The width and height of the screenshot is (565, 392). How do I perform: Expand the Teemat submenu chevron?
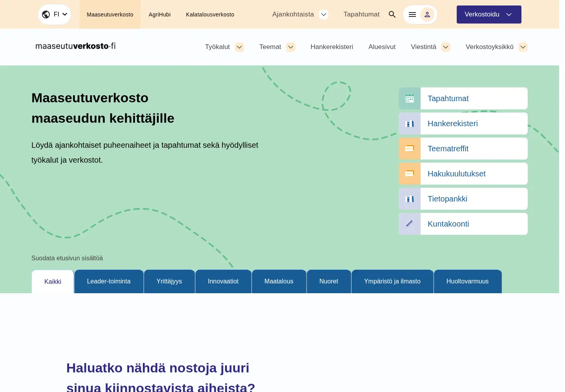[x=291, y=47]
